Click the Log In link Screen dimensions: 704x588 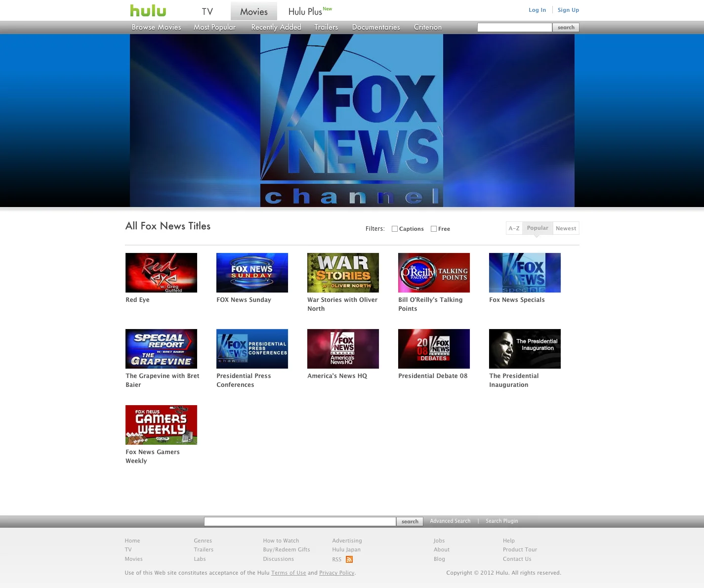pos(537,10)
